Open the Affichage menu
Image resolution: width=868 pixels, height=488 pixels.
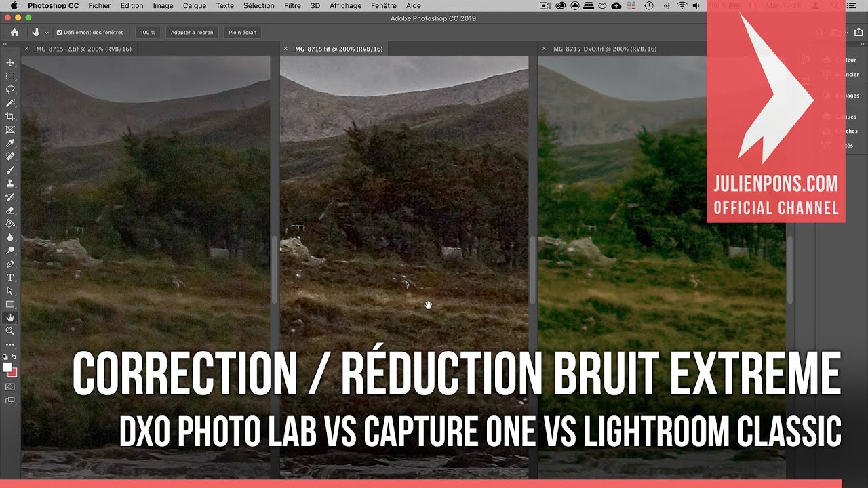tap(345, 5)
